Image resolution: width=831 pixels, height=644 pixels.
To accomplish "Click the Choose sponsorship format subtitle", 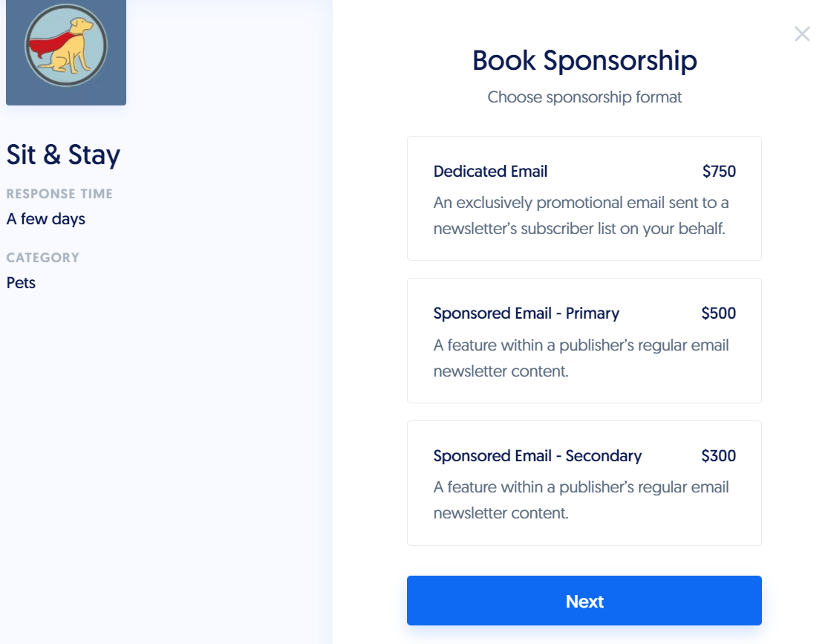I will tap(584, 97).
